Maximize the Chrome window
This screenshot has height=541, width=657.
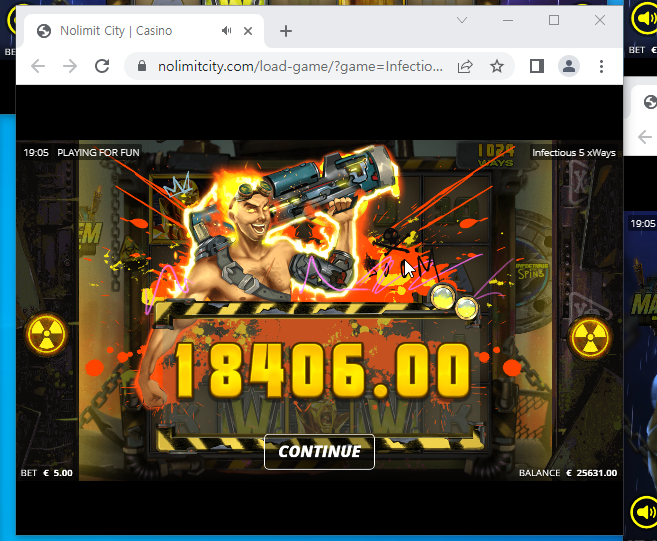click(554, 20)
